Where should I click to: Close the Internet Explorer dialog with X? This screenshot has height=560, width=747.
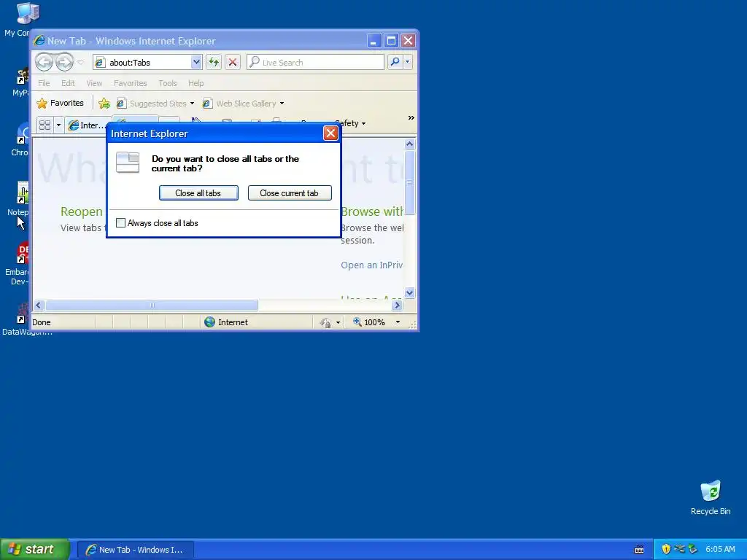coord(330,133)
